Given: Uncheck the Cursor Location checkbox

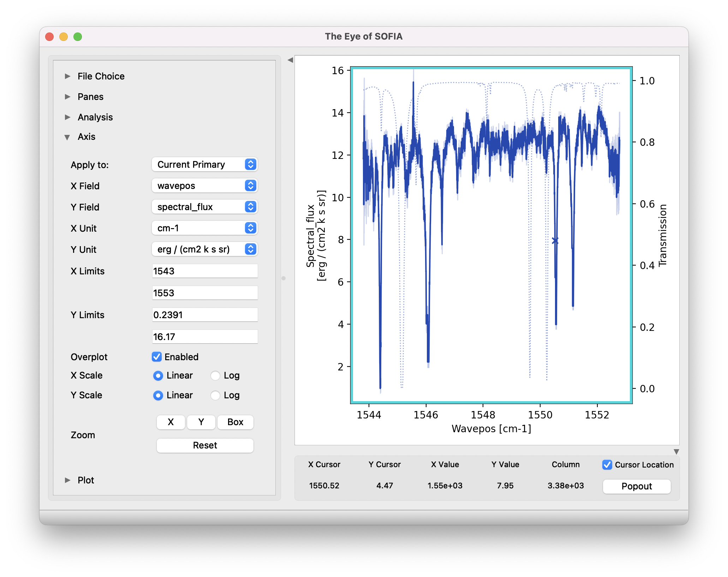Looking at the screenshot, I should [x=607, y=465].
